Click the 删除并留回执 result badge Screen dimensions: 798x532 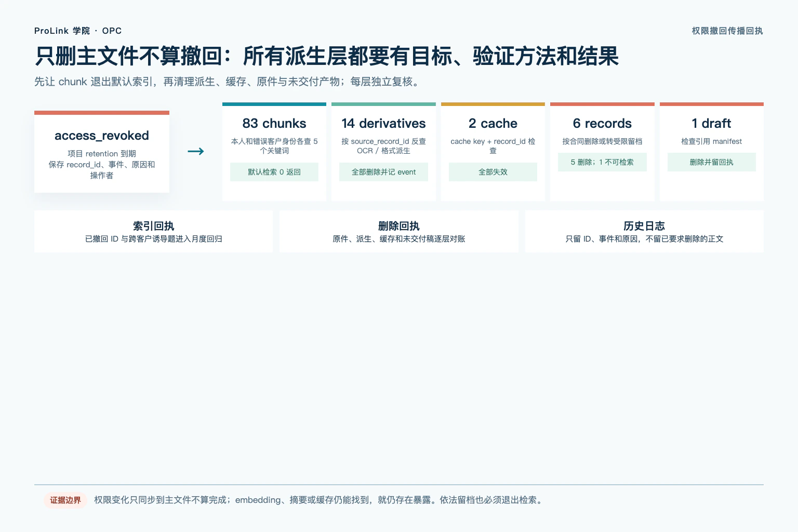click(x=712, y=162)
